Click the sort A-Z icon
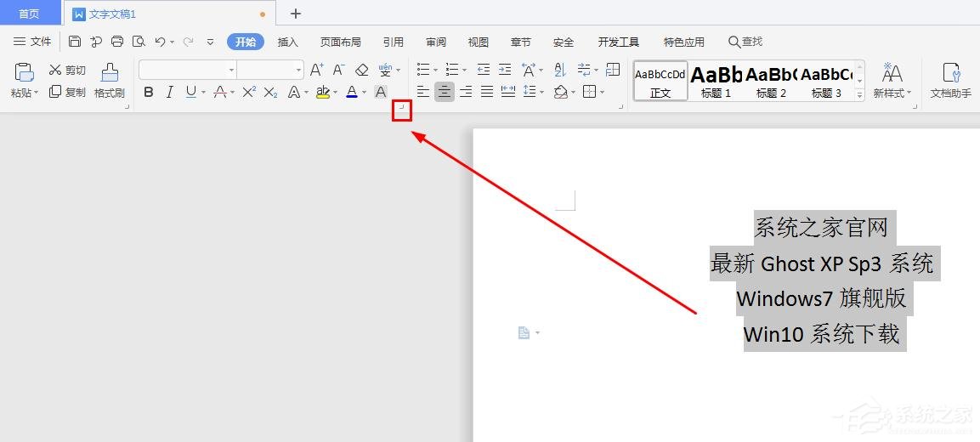The height and width of the screenshot is (442, 980). coord(560,70)
